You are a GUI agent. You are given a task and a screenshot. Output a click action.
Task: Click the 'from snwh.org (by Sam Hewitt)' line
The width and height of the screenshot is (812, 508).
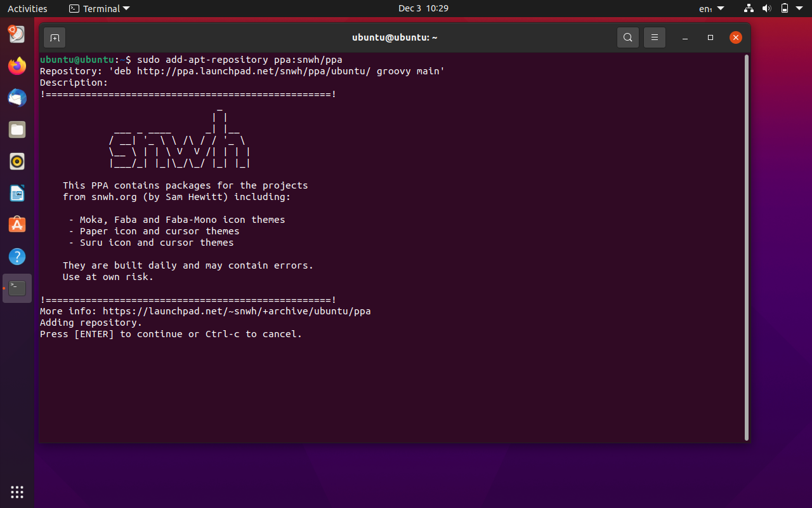click(177, 197)
